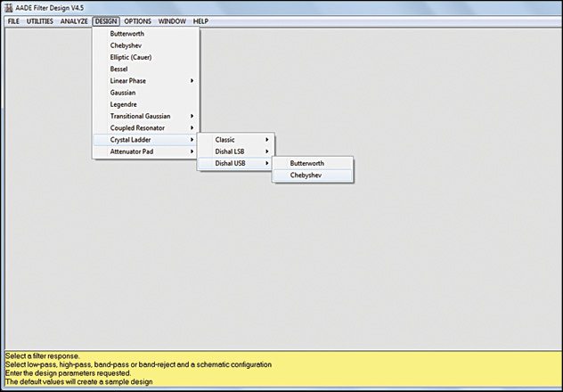Expand the Classic crystal ladder submenu

pyautogui.click(x=225, y=140)
